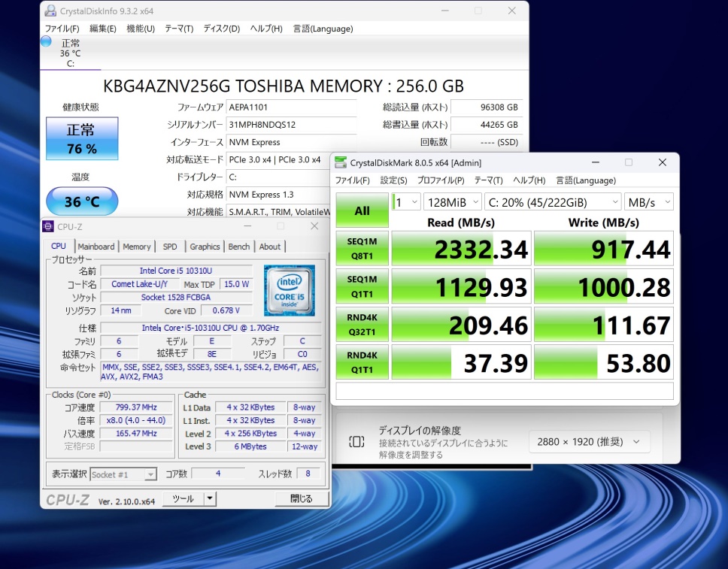Screen dimensions: 728x569
Task: Switch to the Bench tab in CPU-Z
Action: pyautogui.click(x=239, y=247)
